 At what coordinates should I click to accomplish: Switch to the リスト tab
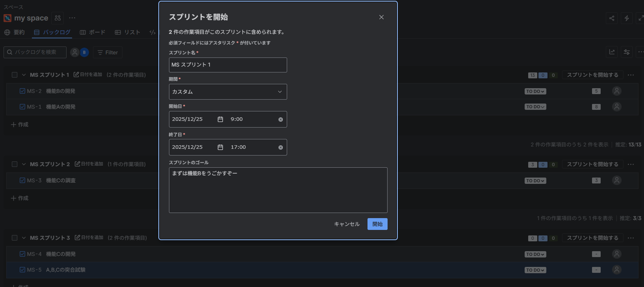click(128, 32)
